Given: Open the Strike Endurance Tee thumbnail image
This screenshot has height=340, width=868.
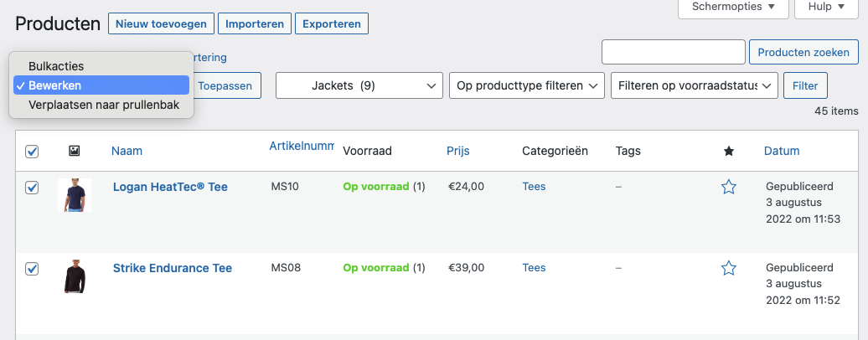Looking at the screenshot, I should tap(75, 276).
